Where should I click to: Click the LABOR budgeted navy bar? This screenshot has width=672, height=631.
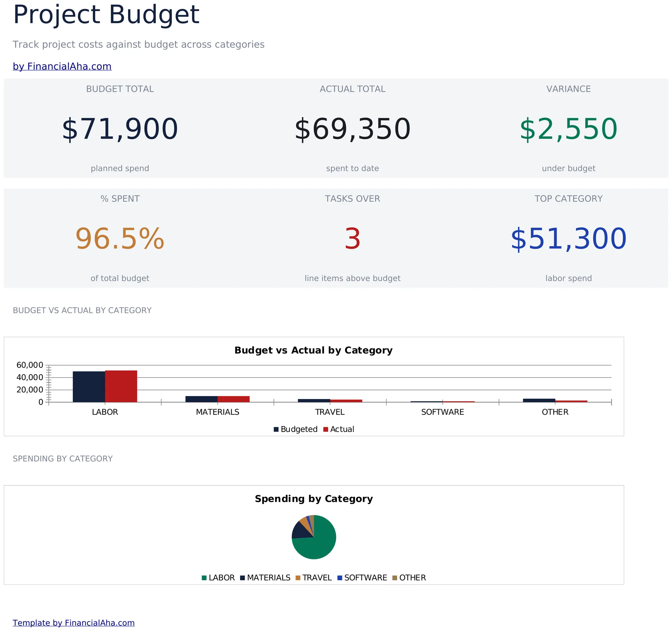[x=89, y=387]
